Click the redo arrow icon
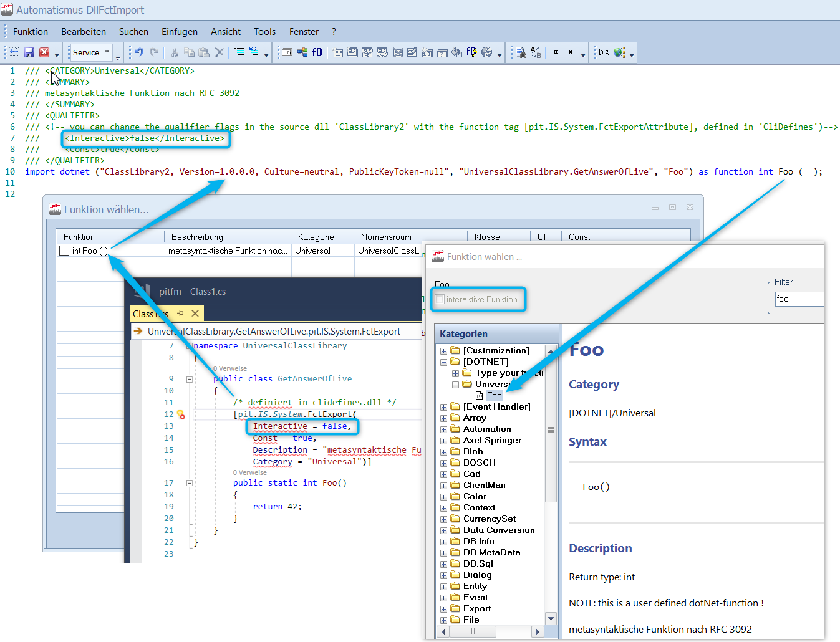Image resolution: width=840 pixels, height=642 pixels. click(x=154, y=52)
